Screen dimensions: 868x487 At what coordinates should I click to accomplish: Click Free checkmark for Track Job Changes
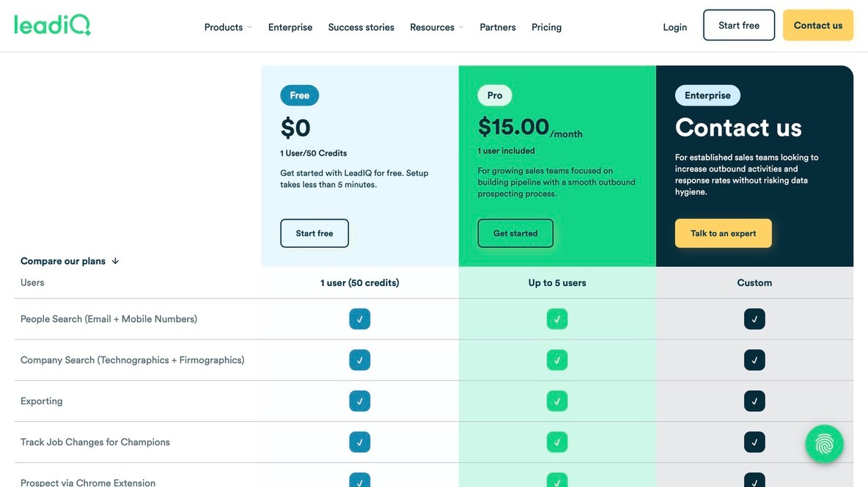tap(360, 442)
